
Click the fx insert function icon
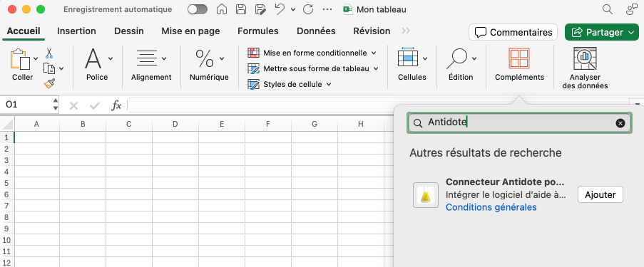117,106
